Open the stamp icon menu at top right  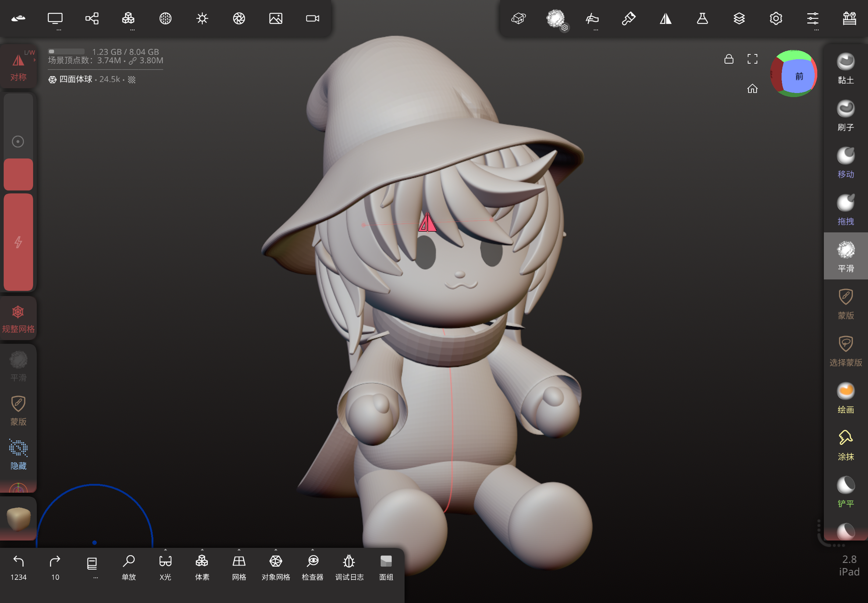(850, 18)
